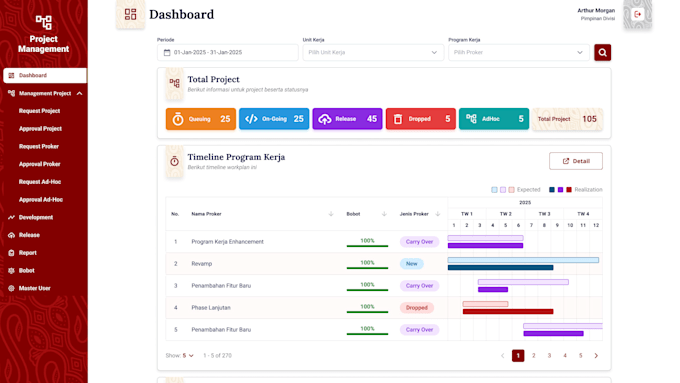This screenshot has height=383, width=680.
Task: Click dark blue Realization legend swatch
Action: (552, 190)
